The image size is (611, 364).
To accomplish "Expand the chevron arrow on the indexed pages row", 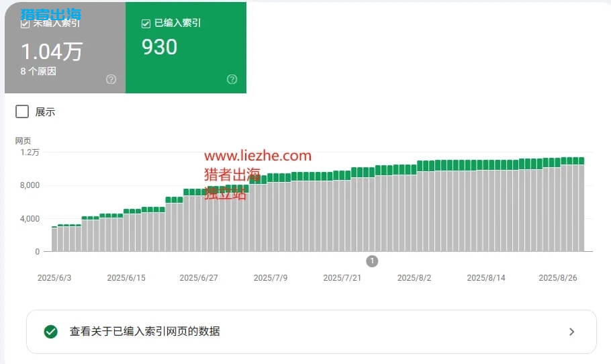I will (571, 332).
